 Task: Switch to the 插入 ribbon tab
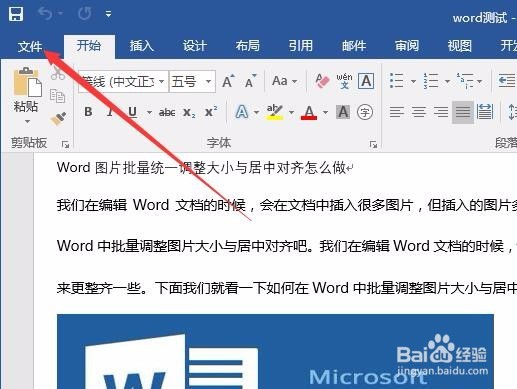[142, 46]
